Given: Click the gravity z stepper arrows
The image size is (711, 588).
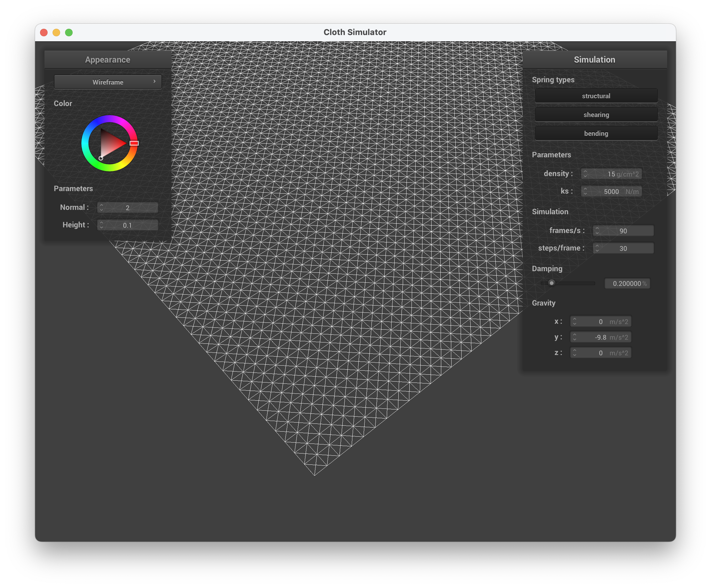Looking at the screenshot, I should click(x=575, y=352).
